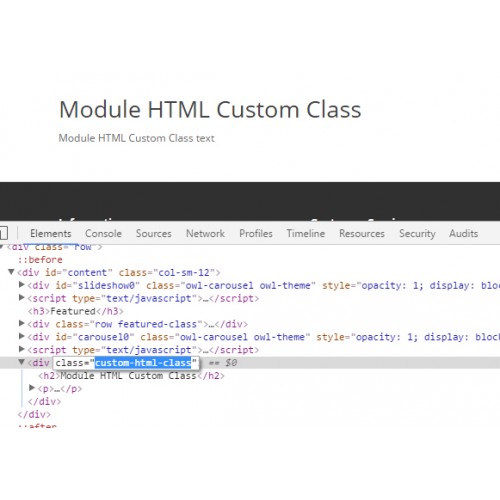Viewport: 500px width, 500px height.
Task: Switch to the Security tab
Action: click(417, 233)
